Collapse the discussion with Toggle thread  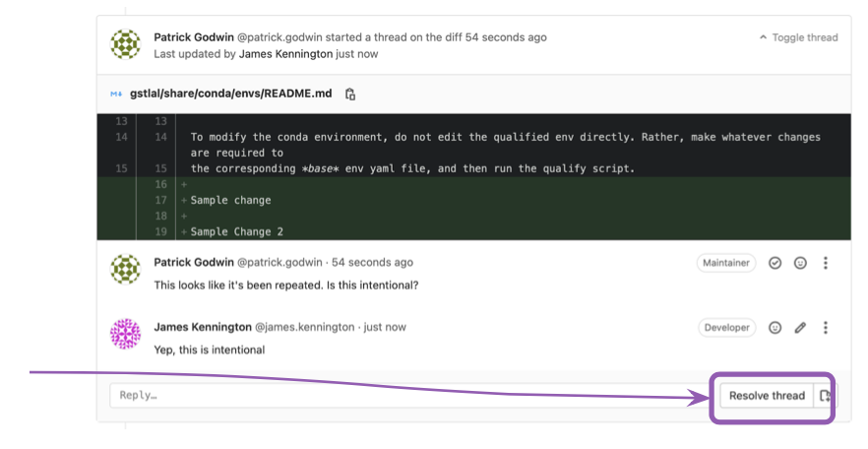[798, 37]
